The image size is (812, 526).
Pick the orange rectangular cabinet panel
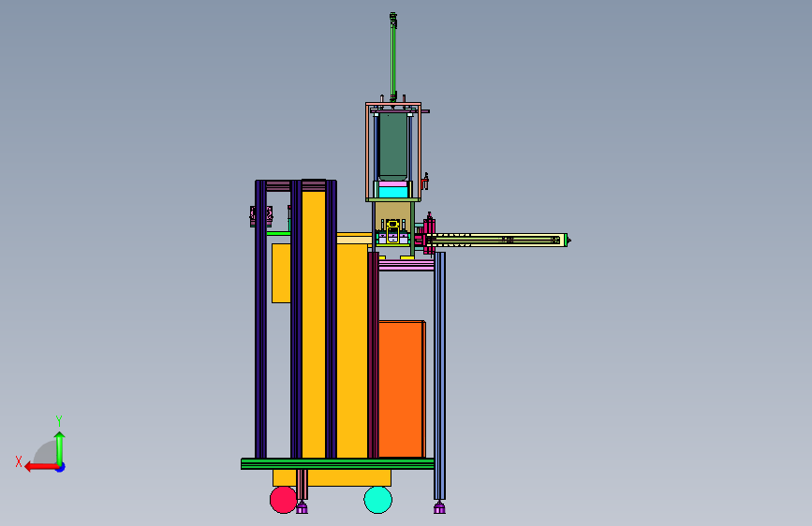[x=402, y=388]
